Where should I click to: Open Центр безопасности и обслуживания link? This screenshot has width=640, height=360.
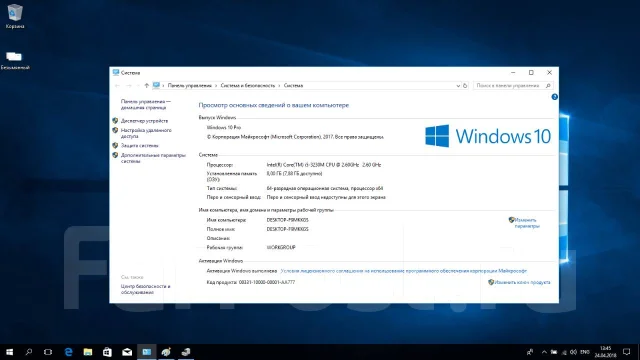(145, 289)
